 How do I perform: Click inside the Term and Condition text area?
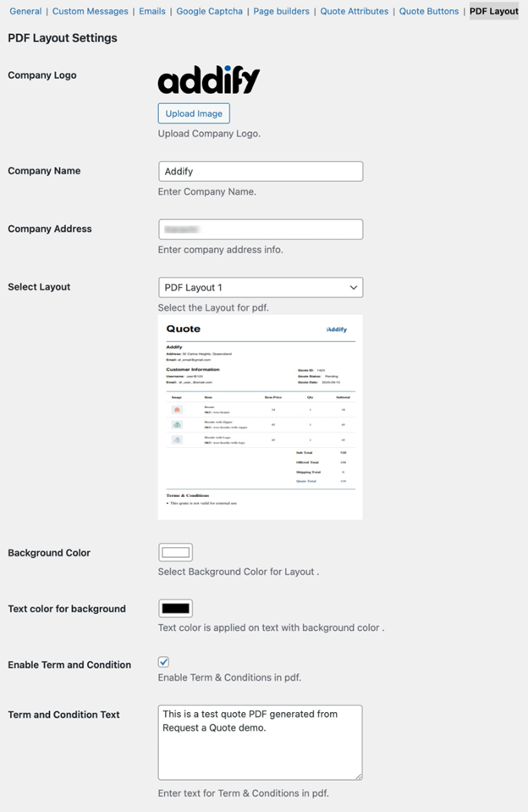(260, 741)
